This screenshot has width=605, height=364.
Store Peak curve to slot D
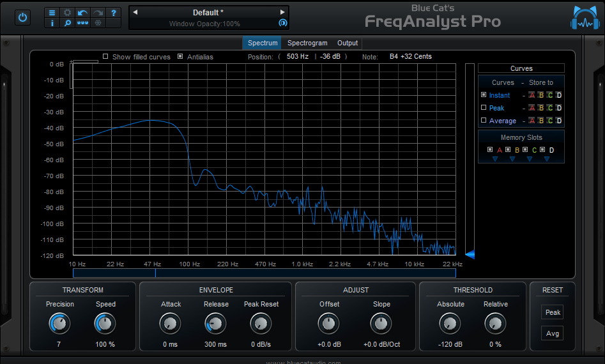[x=559, y=108]
